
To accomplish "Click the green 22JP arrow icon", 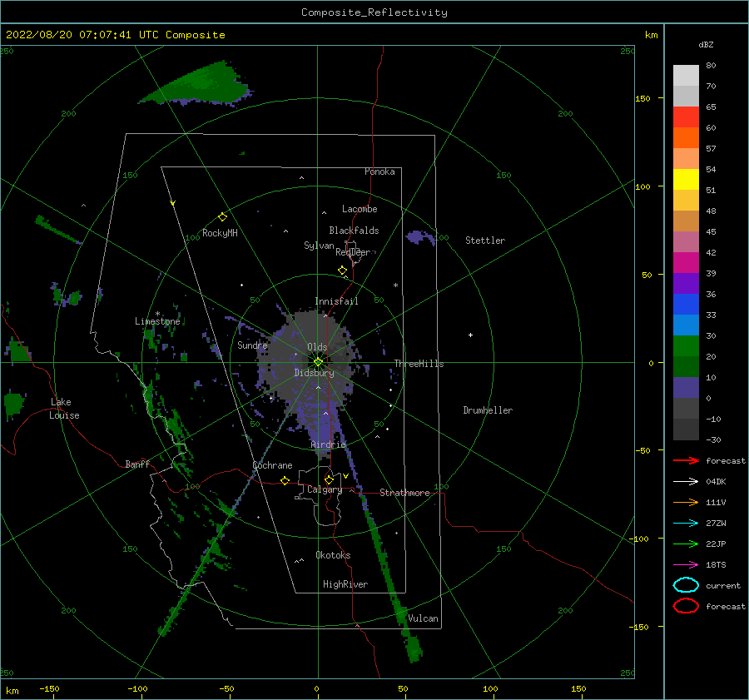I will pos(686,544).
